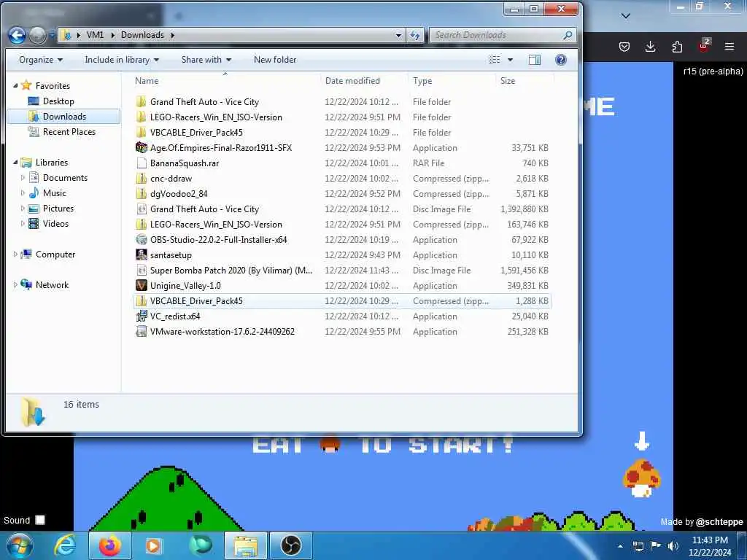747x560 pixels.
Task: Open the Organize menu
Action: pyautogui.click(x=41, y=60)
